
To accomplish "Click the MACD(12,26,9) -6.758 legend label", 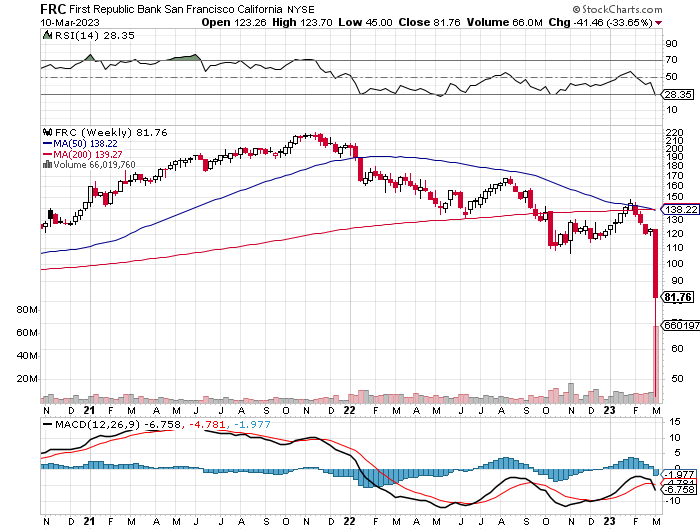I will [118, 425].
